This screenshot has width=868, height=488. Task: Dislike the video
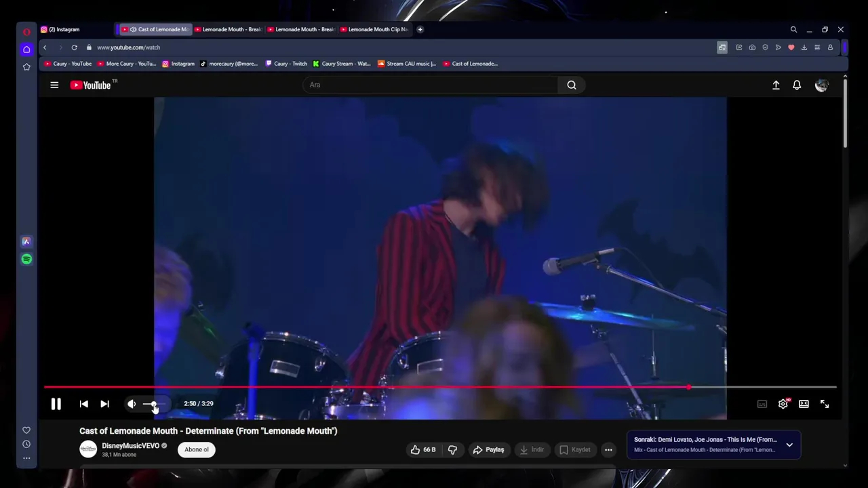(x=452, y=449)
